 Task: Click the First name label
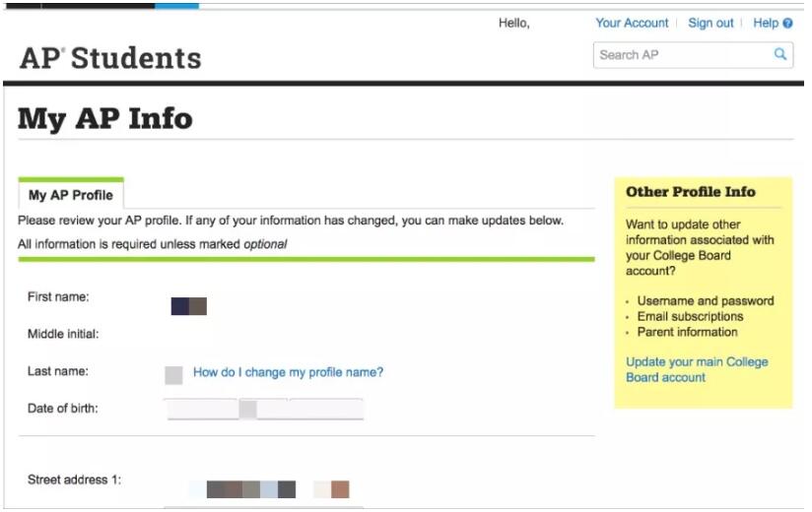58,296
